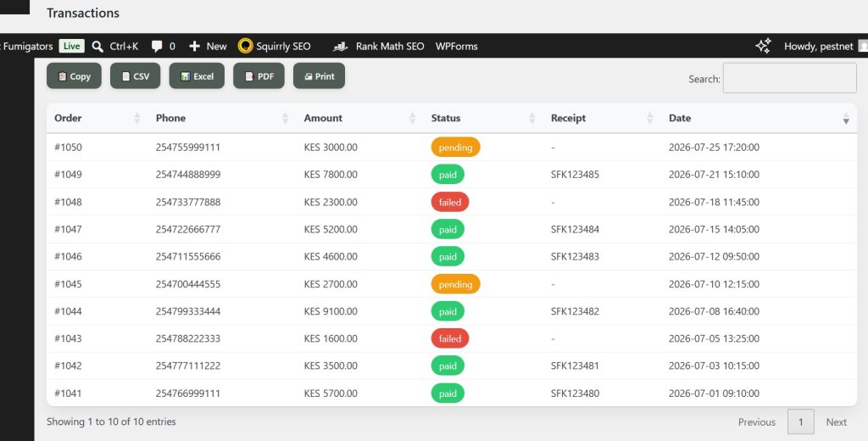This screenshot has width=868, height=441.
Task: Click paid badge in row #1047
Action: (x=448, y=229)
